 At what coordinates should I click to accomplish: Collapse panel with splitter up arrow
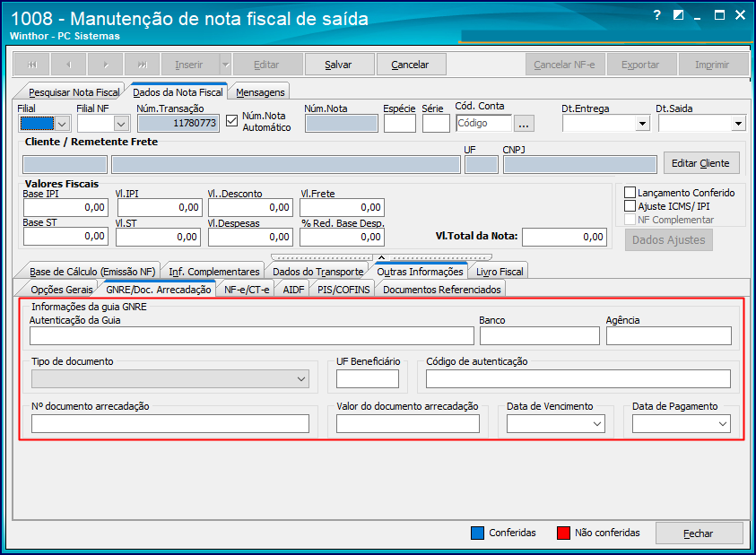click(381, 257)
